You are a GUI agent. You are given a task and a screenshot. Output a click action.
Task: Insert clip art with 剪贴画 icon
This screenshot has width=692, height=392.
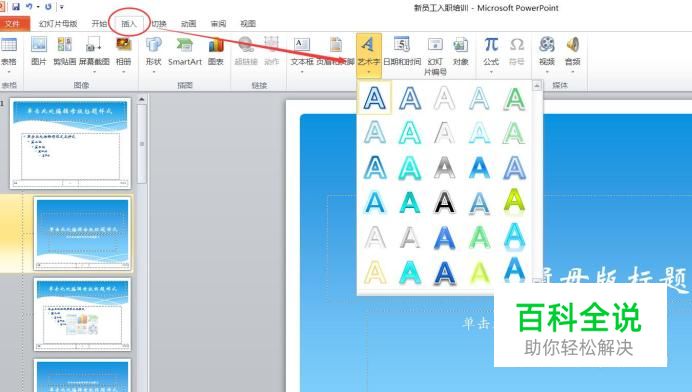tap(64, 51)
